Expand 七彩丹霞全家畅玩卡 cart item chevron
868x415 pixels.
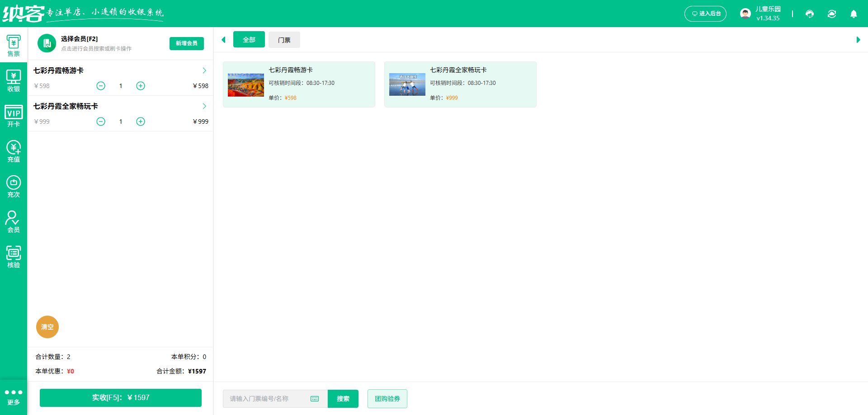click(204, 106)
